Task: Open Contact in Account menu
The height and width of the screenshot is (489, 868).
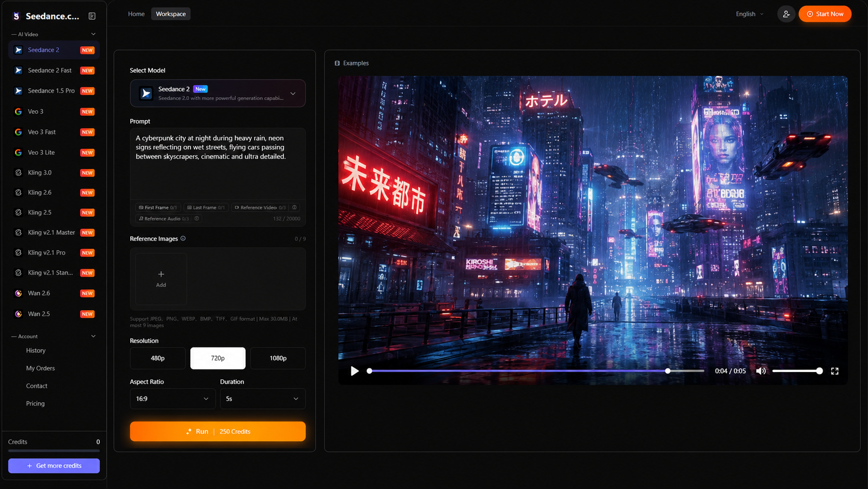Action: click(37, 386)
